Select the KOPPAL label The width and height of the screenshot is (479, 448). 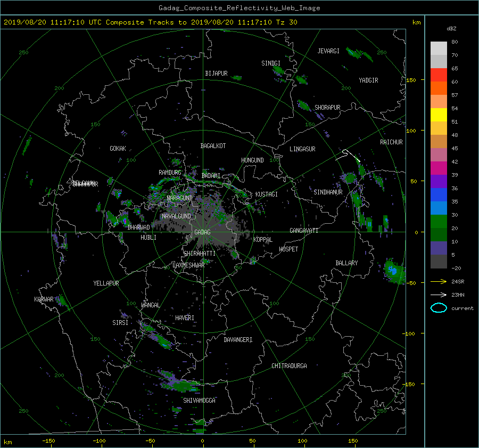pyautogui.click(x=263, y=239)
